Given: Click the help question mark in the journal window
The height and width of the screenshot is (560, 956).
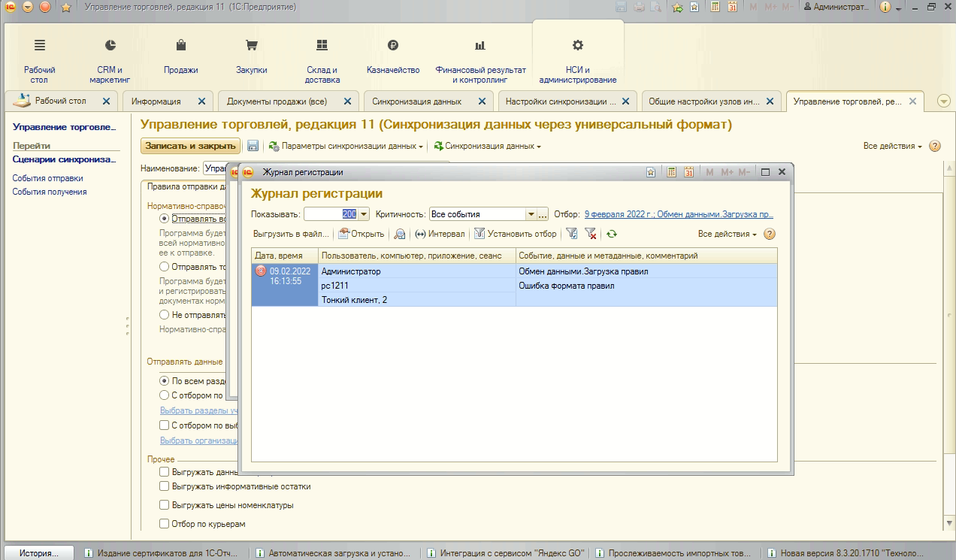Looking at the screenshot, I should (769, 234).
